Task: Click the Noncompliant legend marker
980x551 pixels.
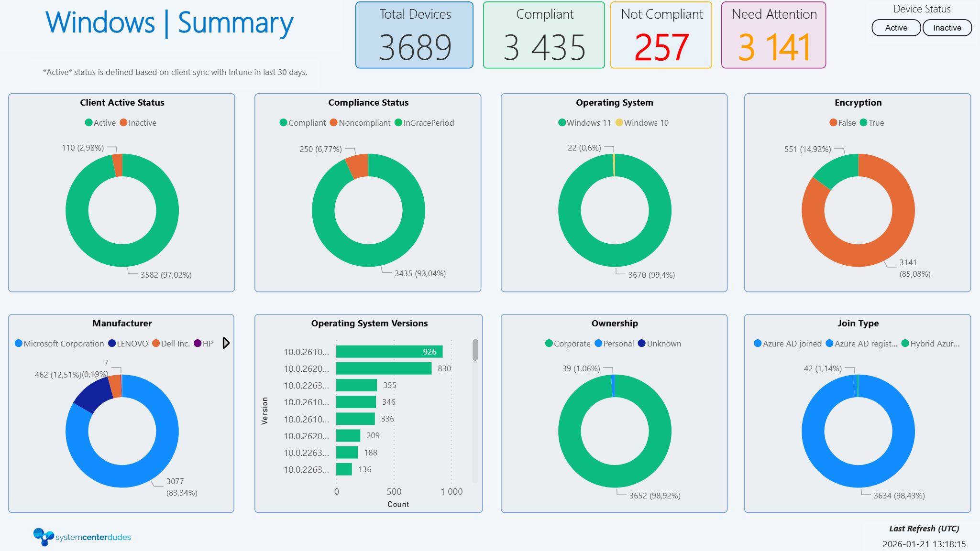Action: point(334,123)
